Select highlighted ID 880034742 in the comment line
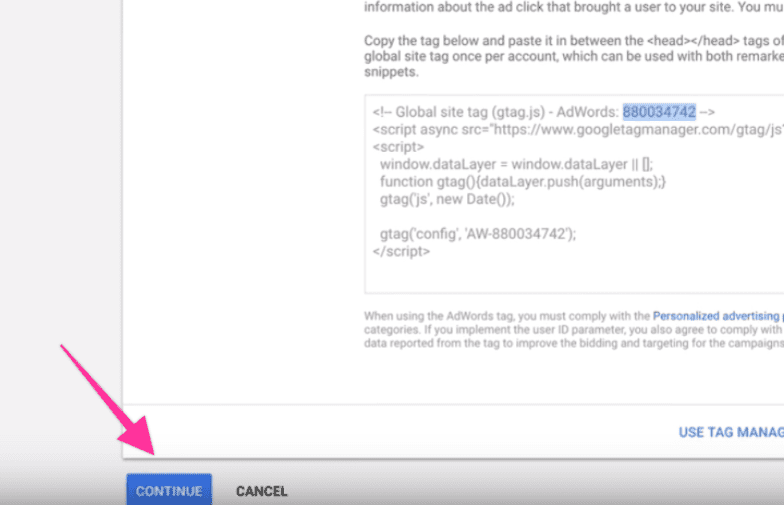784x505 pixels. point(659,112)
